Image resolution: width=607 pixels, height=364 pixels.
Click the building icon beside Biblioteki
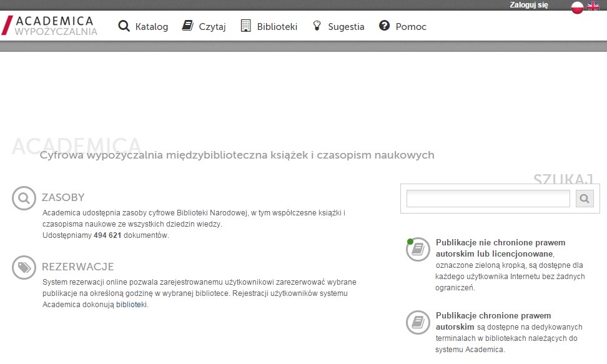pyautogui.click(x=246, y=26)
